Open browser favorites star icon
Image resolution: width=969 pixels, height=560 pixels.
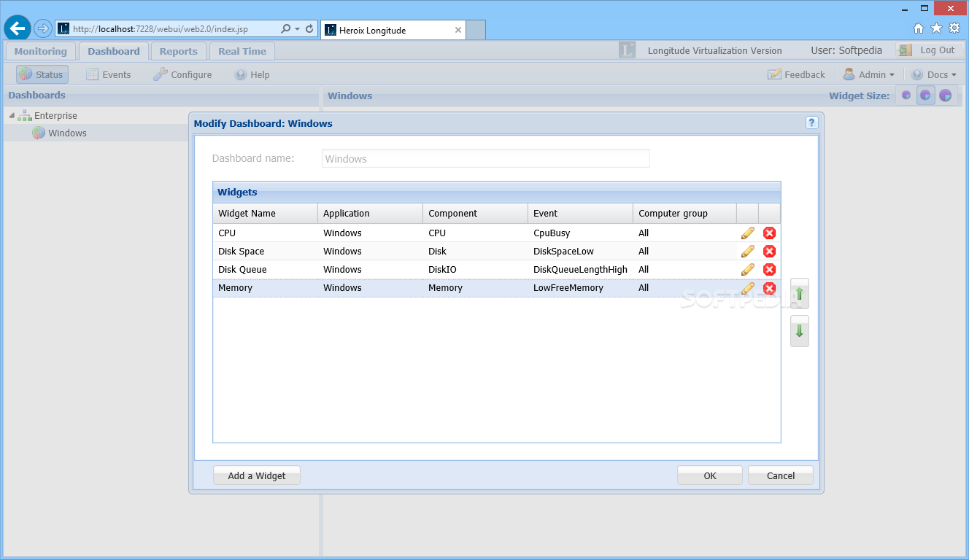click(936, 28)
